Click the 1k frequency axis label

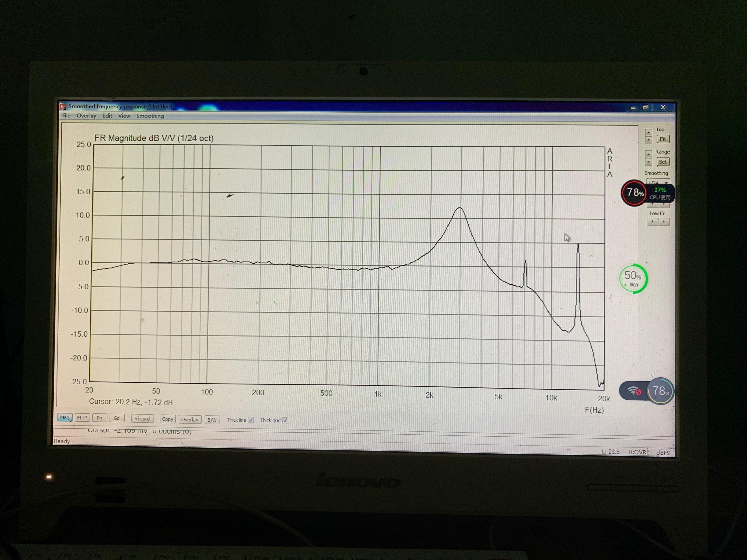pyautogui.click(x=378, y=394)
